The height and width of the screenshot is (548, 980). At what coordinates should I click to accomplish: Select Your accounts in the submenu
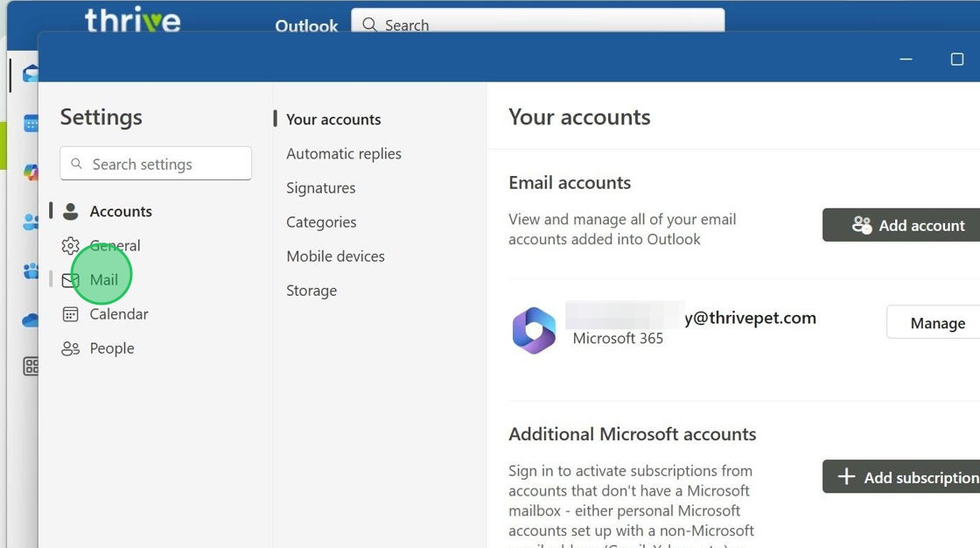[x=333, y=120]
